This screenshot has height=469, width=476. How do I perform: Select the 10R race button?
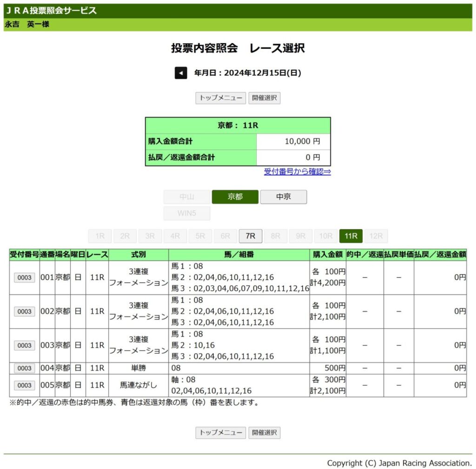click(x=326, y=236)
